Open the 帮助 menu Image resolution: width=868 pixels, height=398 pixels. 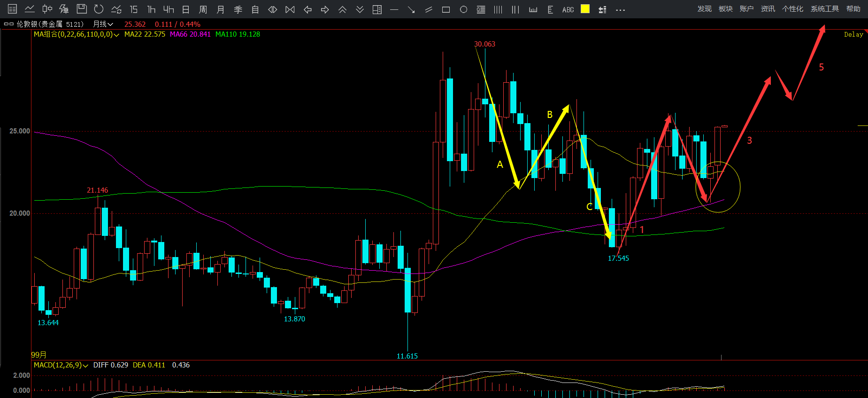coord(853,9)
